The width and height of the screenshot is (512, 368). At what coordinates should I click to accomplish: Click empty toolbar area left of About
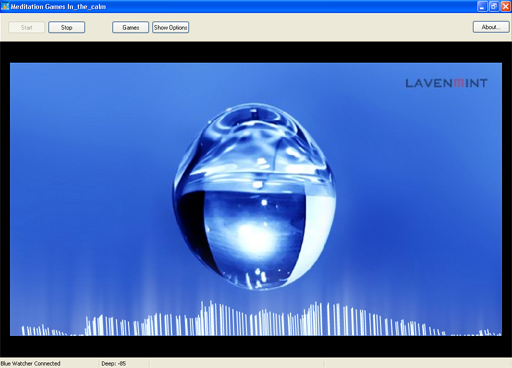point(331,27)
